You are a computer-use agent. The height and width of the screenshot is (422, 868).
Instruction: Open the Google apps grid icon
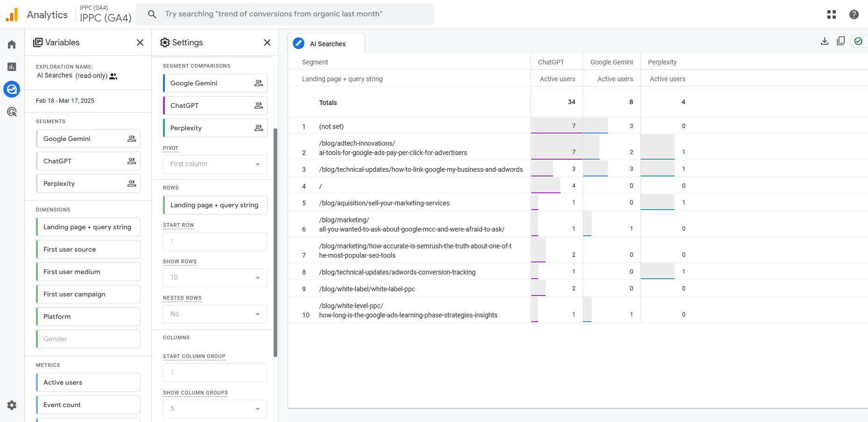point(831,14)
